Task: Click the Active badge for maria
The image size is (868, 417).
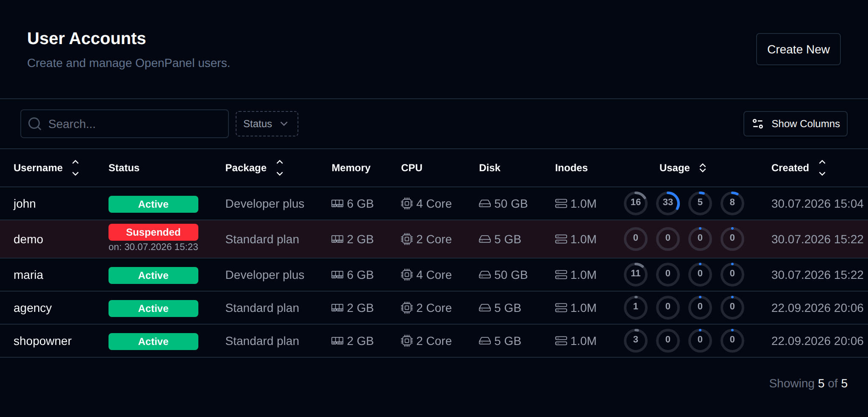Action: pos(153,275)
